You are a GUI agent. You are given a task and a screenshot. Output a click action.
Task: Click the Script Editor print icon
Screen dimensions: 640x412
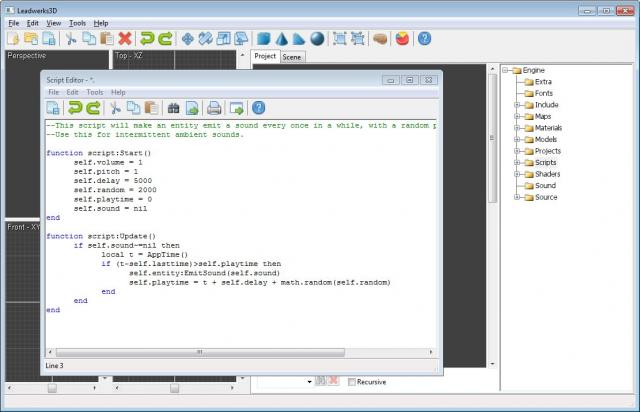213,108
